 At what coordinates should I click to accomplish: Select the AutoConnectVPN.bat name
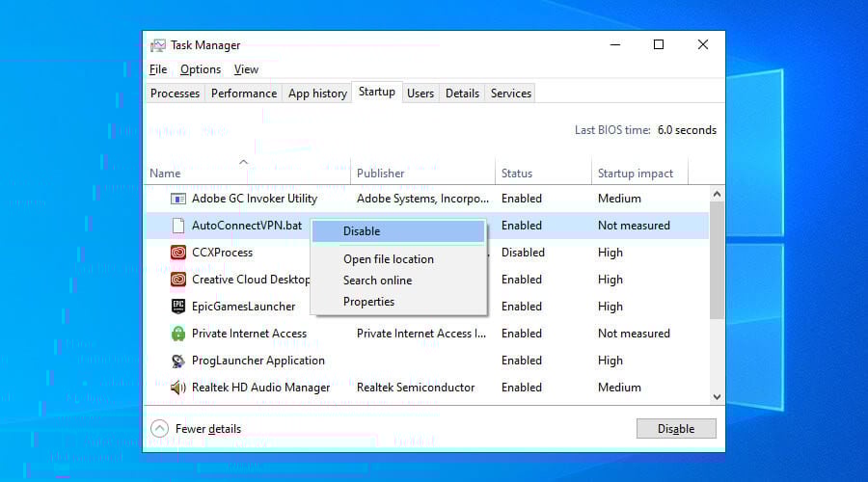(x=247, y=226)
